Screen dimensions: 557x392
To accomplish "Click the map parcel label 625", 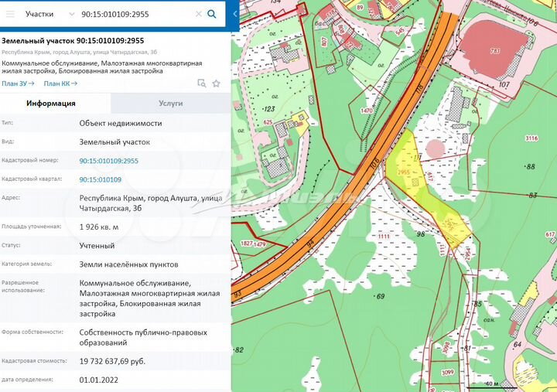I will (x=268, y=122).
